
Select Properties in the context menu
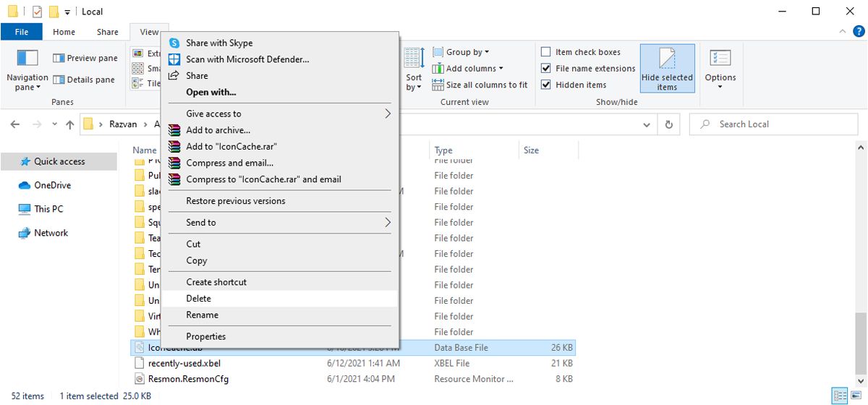coord(206,336)
